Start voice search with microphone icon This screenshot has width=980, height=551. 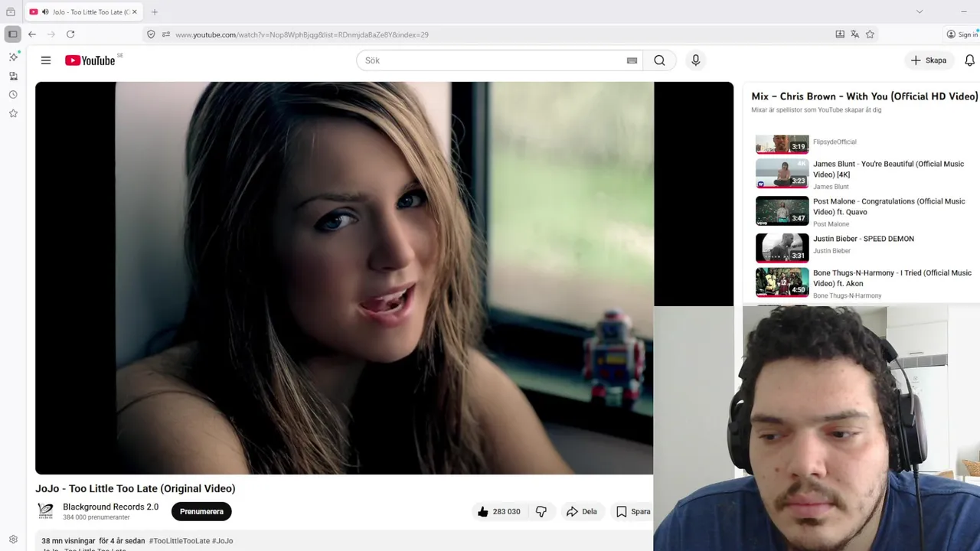695,60
